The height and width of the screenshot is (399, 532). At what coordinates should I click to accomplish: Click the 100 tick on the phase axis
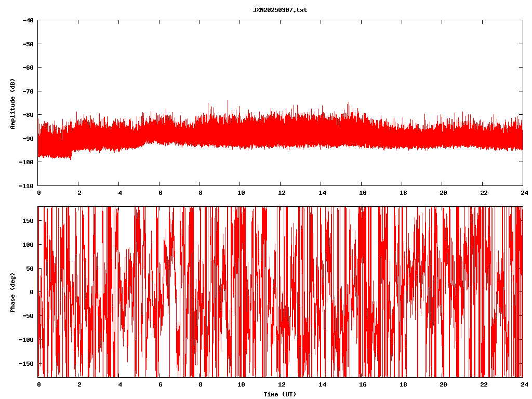point(28,245)
